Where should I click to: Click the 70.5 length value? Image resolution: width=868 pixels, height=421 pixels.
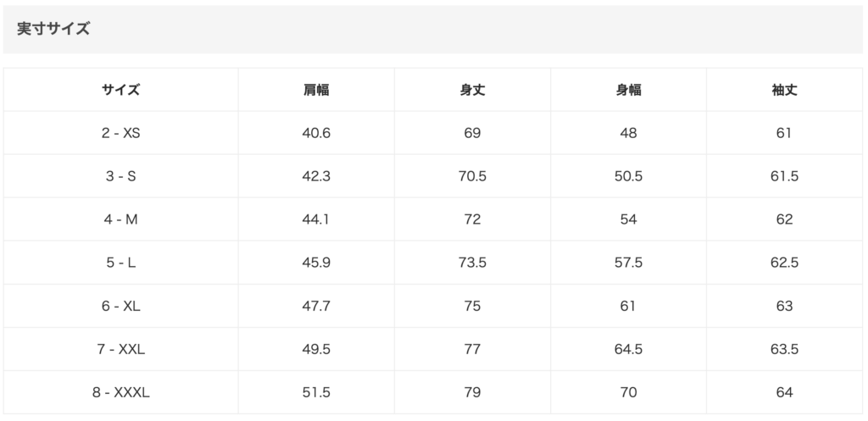(x=472, y=176)
